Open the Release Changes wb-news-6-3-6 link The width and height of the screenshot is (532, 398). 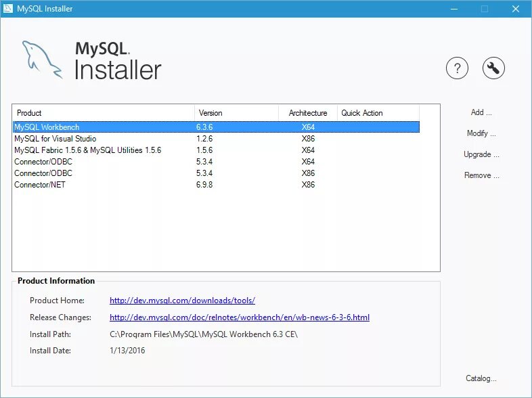tap(240, 317)
